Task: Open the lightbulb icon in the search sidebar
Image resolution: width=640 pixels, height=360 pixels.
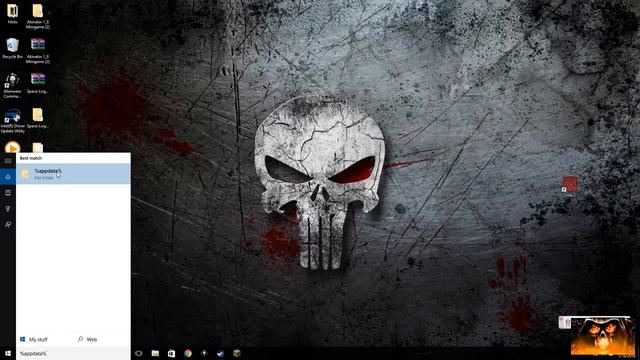Action: click(8, 209)
